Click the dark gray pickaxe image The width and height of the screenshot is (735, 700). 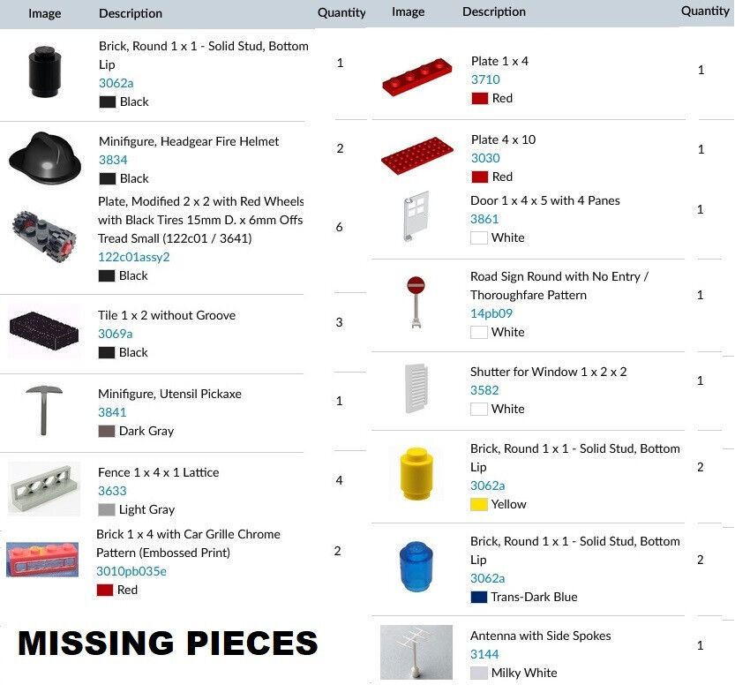coord(44,410)
